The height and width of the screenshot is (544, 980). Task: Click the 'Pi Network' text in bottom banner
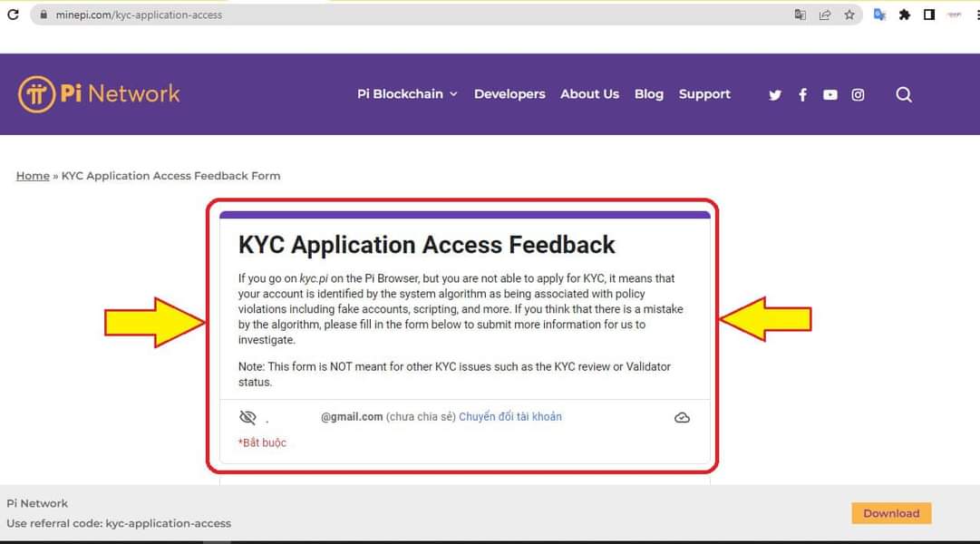[x=37, y=503]
